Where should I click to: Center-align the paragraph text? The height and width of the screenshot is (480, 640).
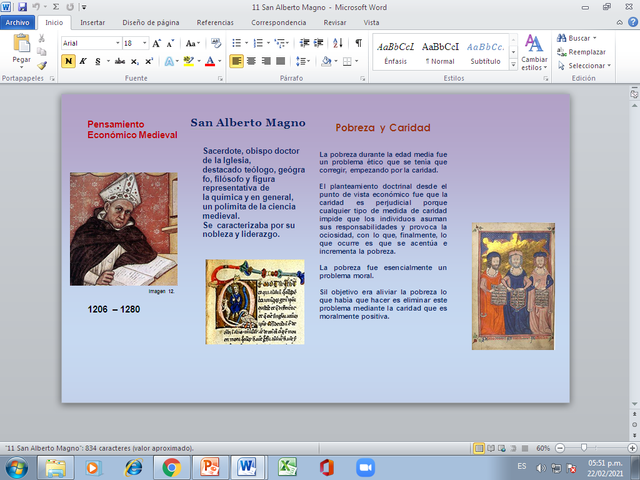click(x=251, y=61)
